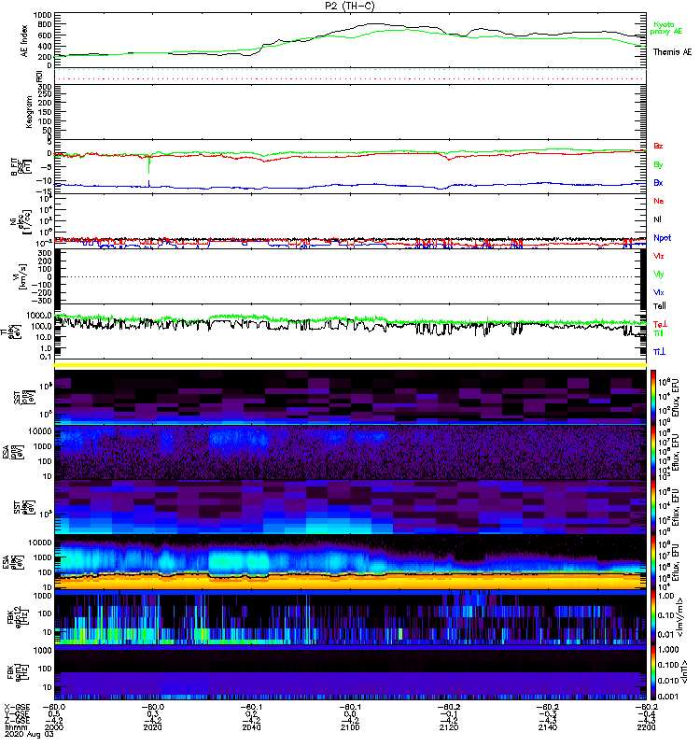Click the 2040 time tick label
The width and height of the screenshot is (700, 747).
coord(251,727)
